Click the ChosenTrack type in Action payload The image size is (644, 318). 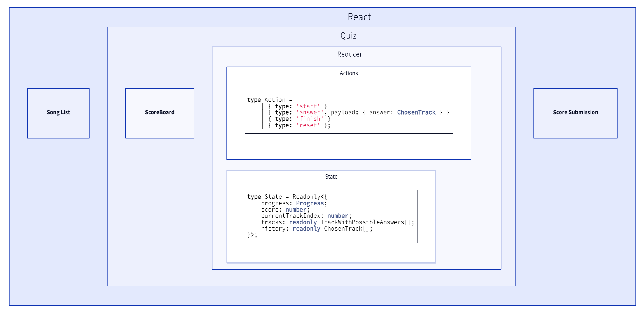tap(416, 112)
